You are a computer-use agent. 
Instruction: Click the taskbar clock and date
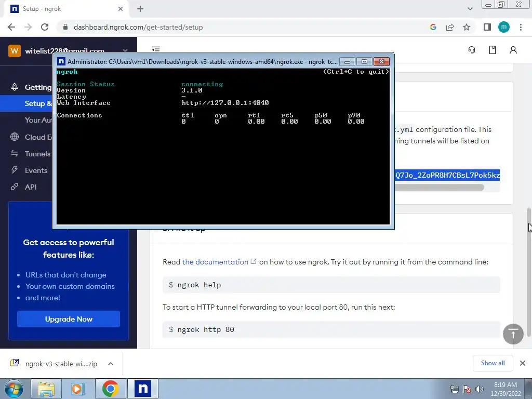click(x=505, y=389)
